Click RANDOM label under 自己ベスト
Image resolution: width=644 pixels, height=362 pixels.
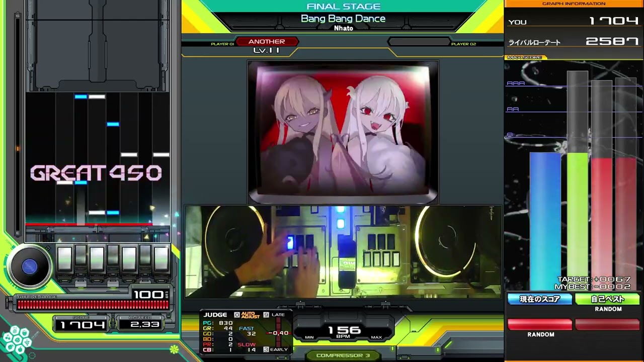point(608,309)
